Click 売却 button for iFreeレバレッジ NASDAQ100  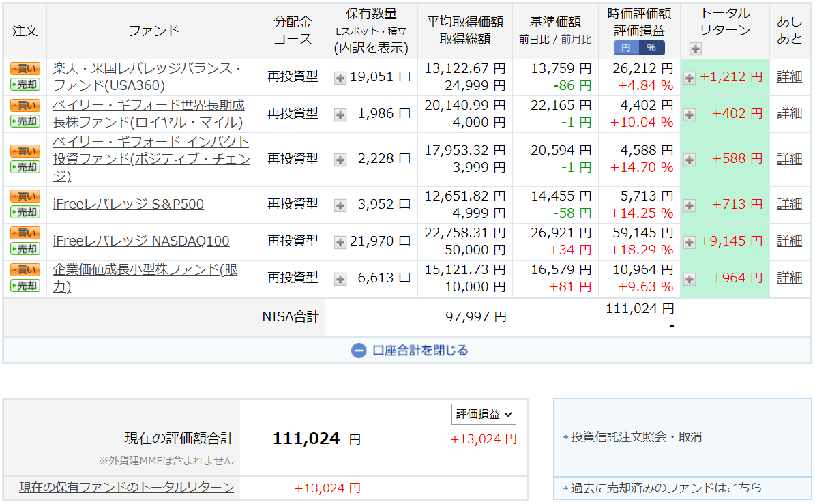[x=25, y=250]
